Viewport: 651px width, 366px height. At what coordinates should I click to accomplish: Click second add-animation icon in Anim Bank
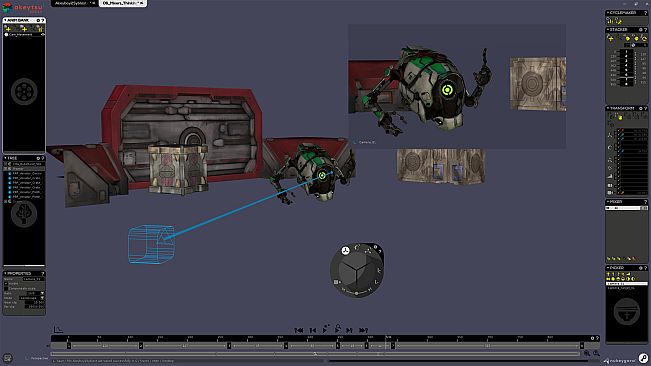[x=24, y=29]
